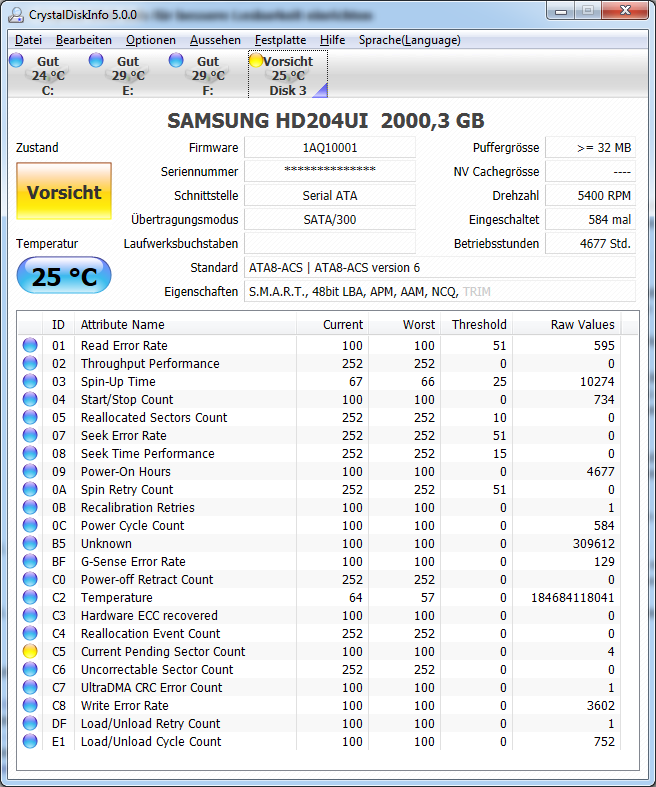Click status orb of Power-On Hours row

click(x=30, y=471)
